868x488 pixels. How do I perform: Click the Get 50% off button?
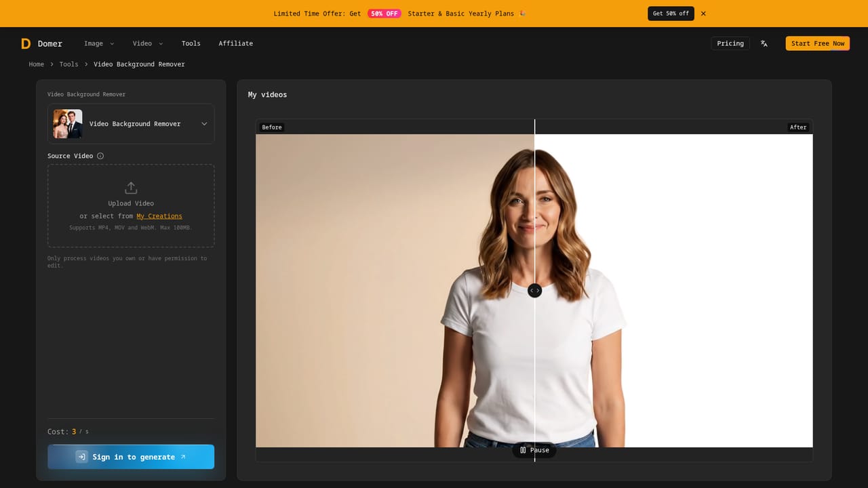[x=671, y=14]
